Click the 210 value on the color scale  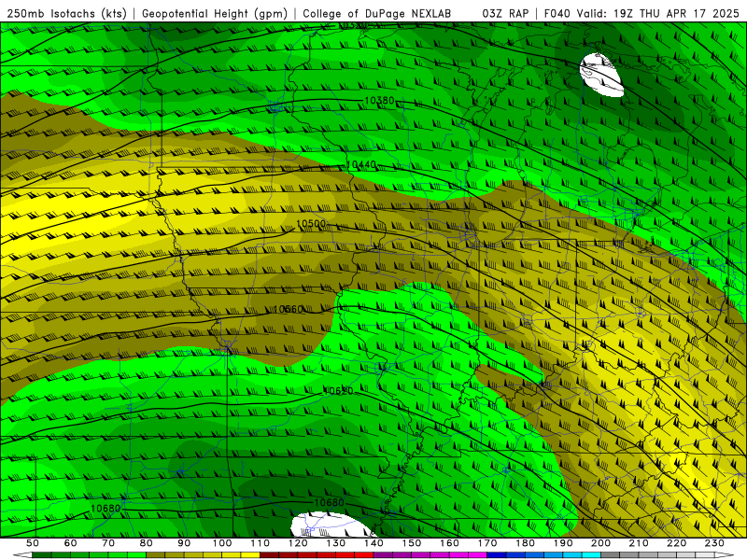tap(639, 543)
